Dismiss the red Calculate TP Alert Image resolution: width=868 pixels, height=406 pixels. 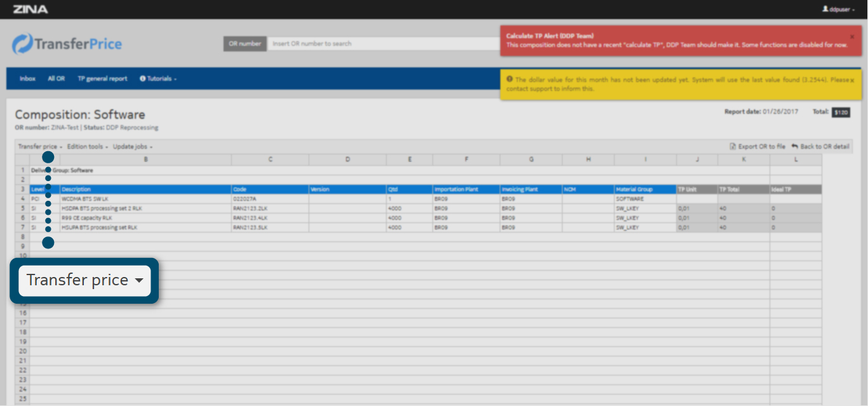coord(851,37)
